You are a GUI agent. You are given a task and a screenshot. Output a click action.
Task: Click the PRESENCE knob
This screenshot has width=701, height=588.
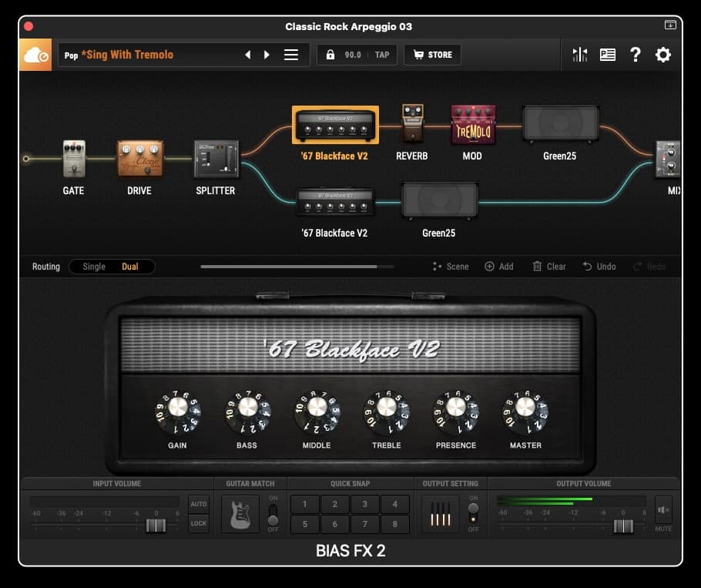(456, 412)
